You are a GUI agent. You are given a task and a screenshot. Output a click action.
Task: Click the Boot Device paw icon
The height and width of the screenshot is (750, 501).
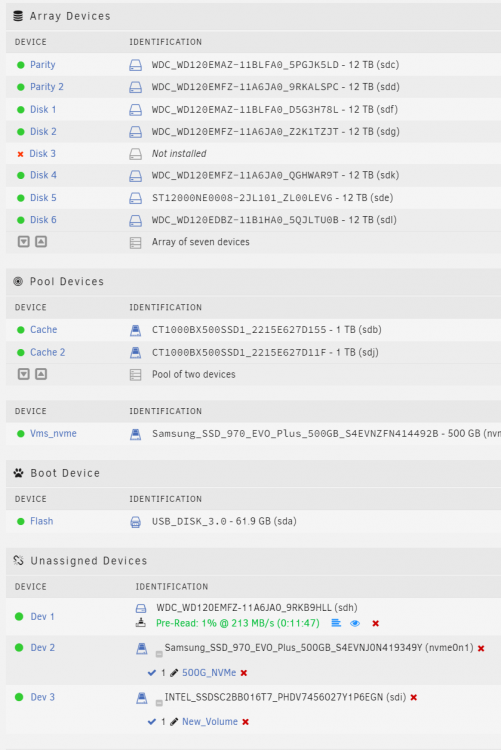point(19,473)
